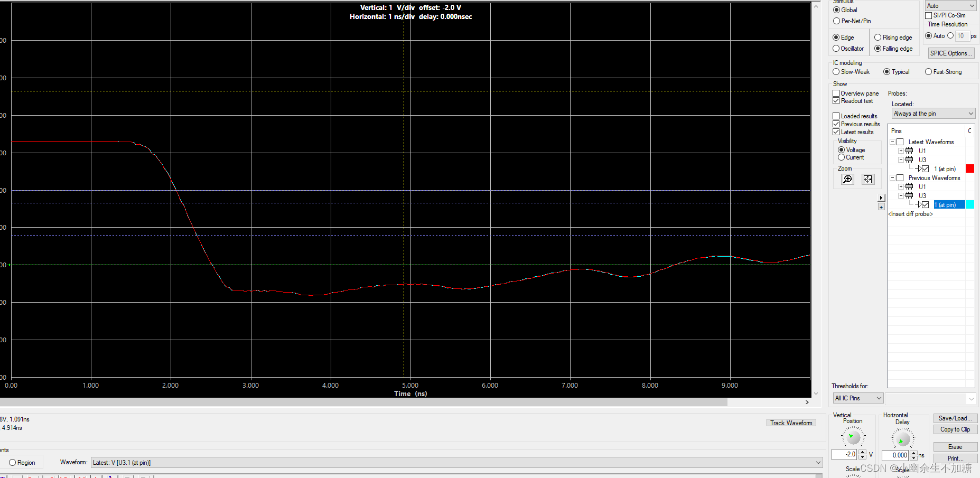Screen dimensions: 980x478
Task: Enable Loaded results display
Action: tap(836, 116)
